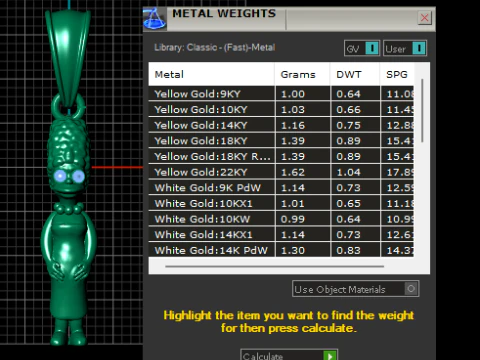Select the Yellow Gold:14KY row
The image size is (480, 360).
tap(281, 125)
